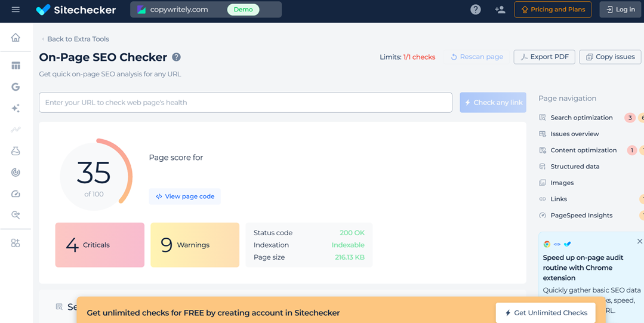Image resolution: width=644 pixels, height=323 pixels.
Task: Open the Home icon in sidebar
Action: [x=16, y=38]
